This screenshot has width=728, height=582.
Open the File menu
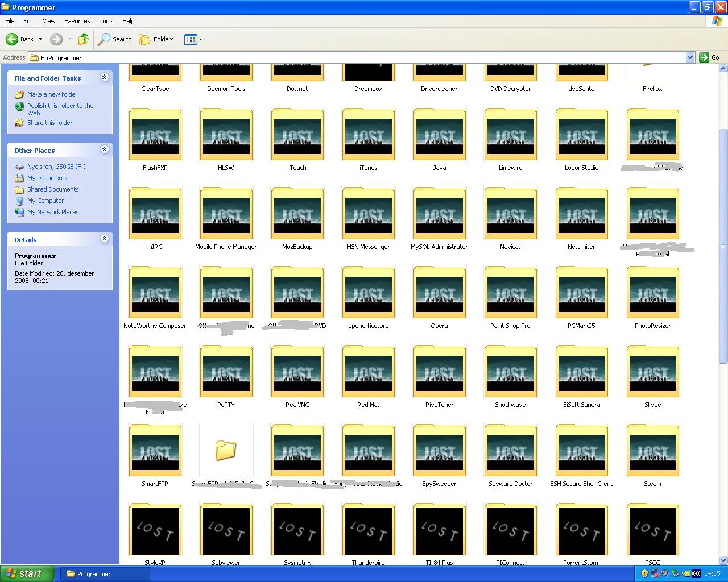[x=10, y=21]
